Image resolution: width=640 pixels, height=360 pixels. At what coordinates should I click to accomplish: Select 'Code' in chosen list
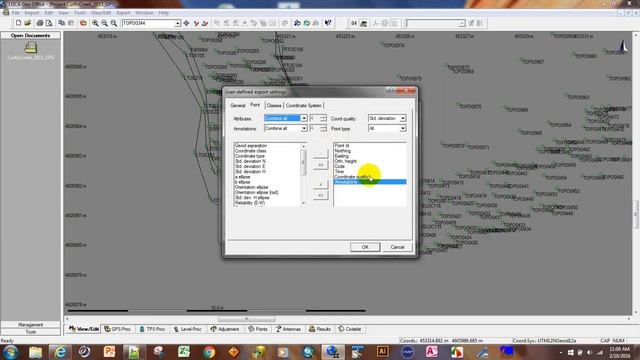(340, 167)
